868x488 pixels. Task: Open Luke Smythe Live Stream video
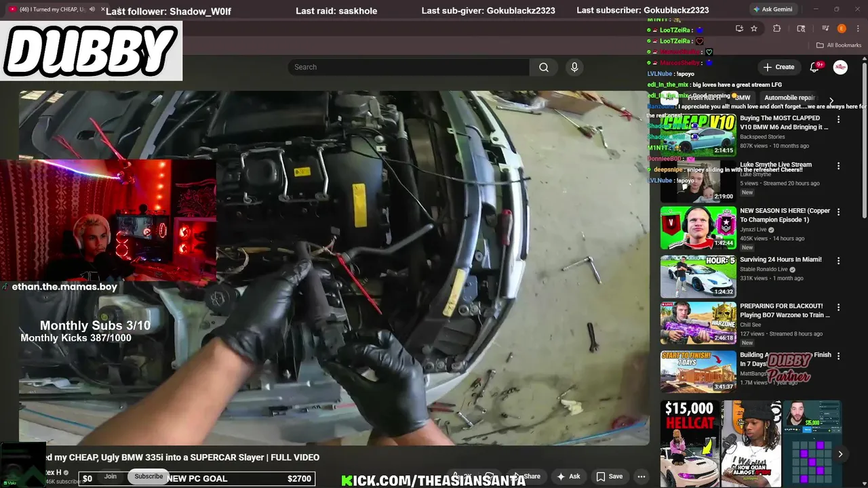click(776, 165)
